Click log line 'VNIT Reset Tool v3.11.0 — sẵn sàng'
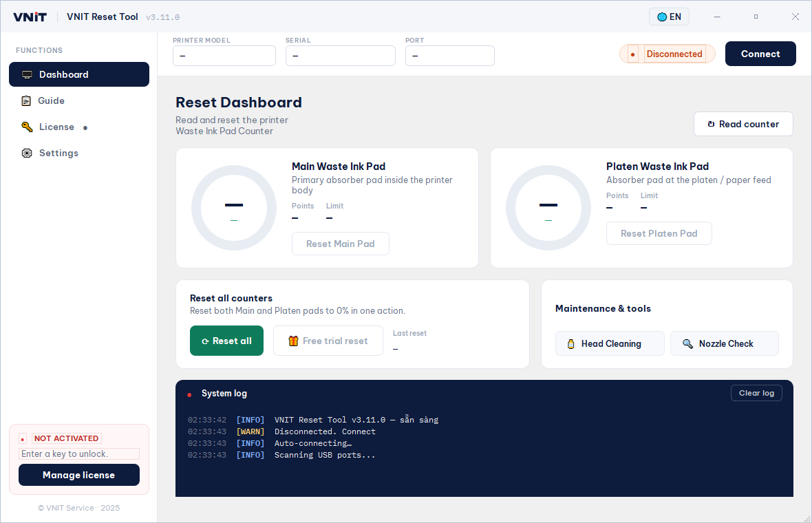 (356, 420)
